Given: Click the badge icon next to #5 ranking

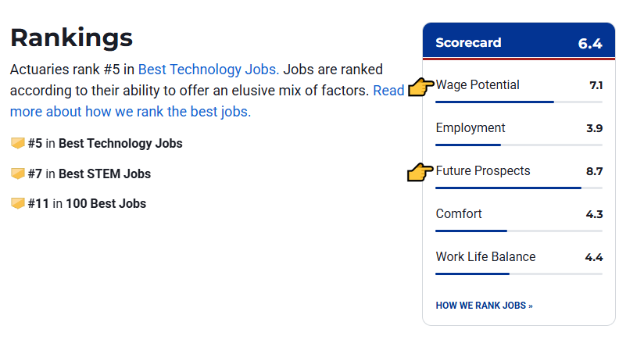Looking at the screenshot, I should (x=17, y=144).
